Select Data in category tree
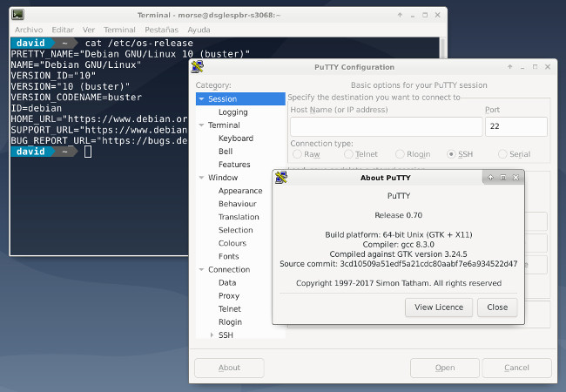Image resolution: width=566 pixels, height=392 pixels. (x=227, y=282)
